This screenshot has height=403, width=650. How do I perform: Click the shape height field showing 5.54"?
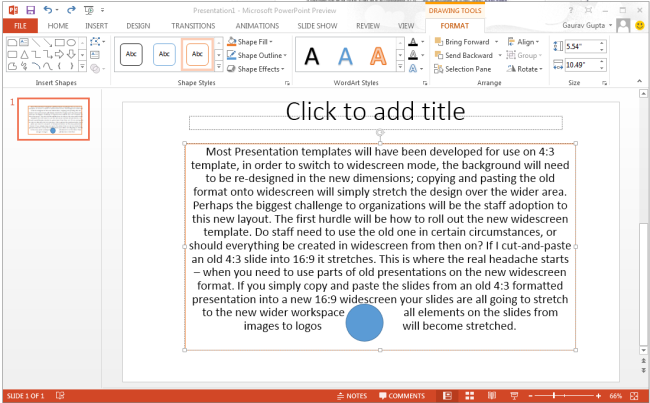click(580, 46)
